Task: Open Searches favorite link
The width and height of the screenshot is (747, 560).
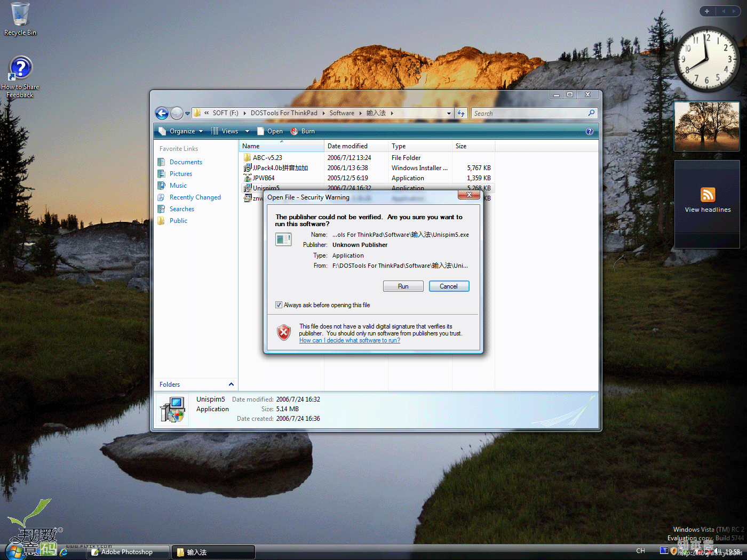Action: (x=182, y=209)
